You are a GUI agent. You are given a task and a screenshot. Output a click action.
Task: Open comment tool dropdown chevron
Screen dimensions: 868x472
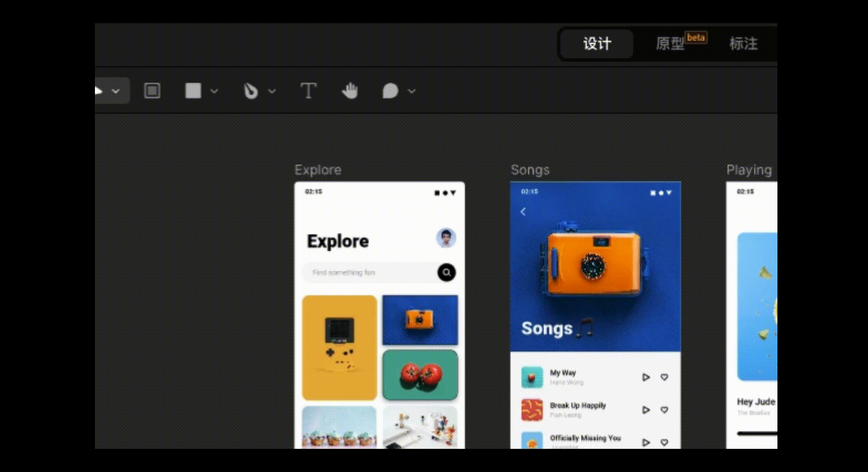pyautogui.click(x=412, y=91)
